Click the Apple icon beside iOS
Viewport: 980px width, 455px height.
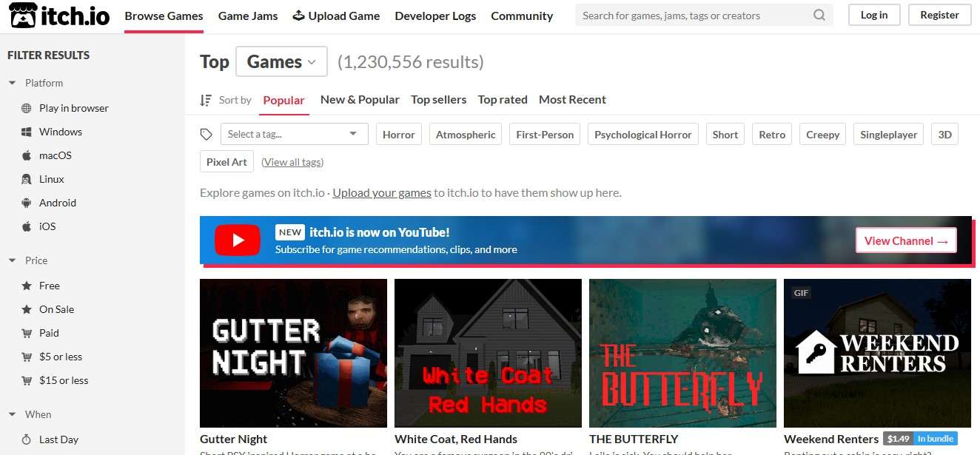coord(26,226)
